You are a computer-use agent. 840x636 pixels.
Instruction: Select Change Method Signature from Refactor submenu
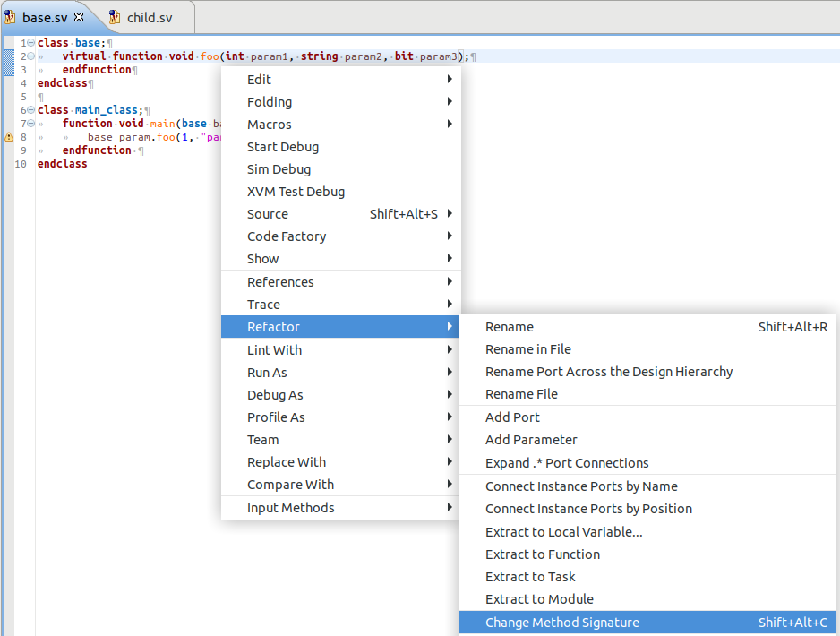561,623
